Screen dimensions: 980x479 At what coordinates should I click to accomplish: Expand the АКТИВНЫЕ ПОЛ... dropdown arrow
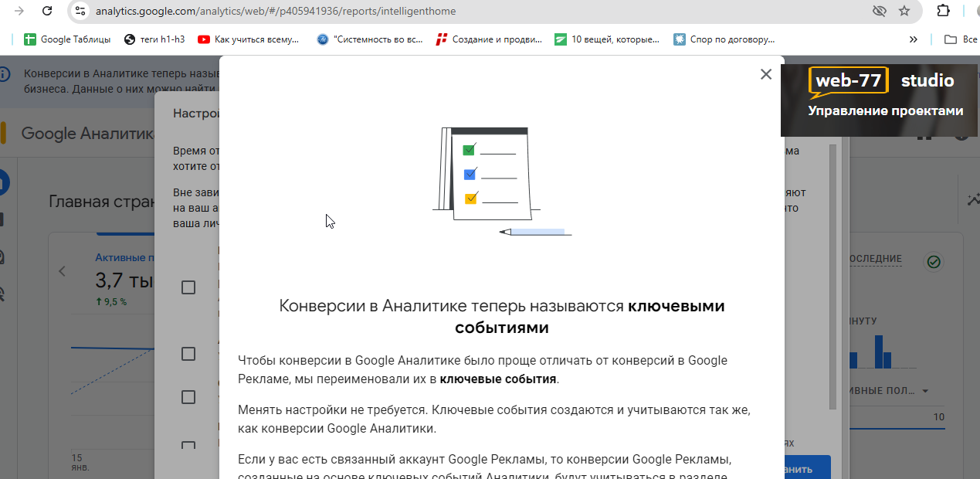pos(925,391)
